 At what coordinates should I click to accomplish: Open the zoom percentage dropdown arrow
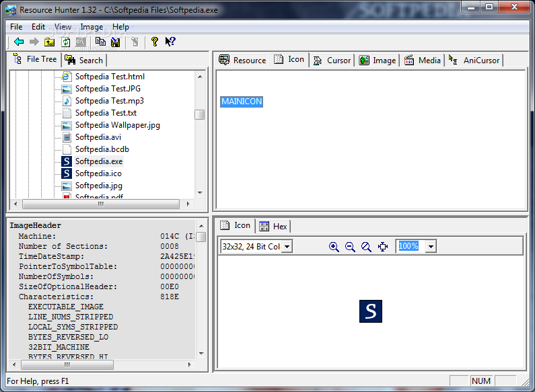[431, 247]
